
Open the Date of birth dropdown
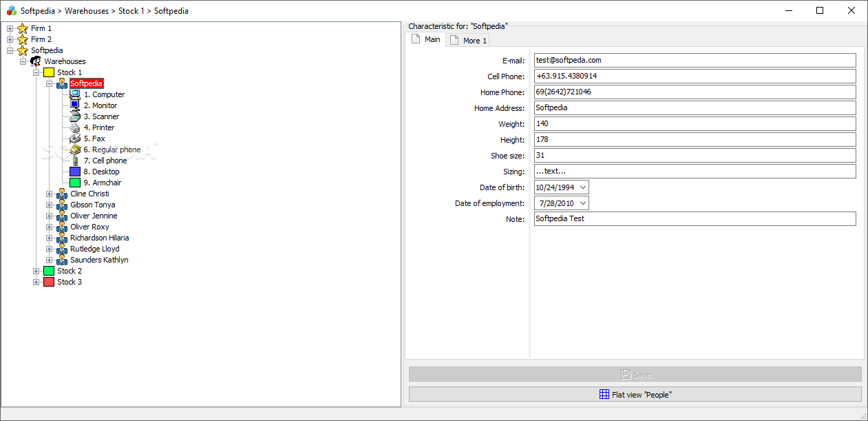pyautogui.click(x=582, y=187)
